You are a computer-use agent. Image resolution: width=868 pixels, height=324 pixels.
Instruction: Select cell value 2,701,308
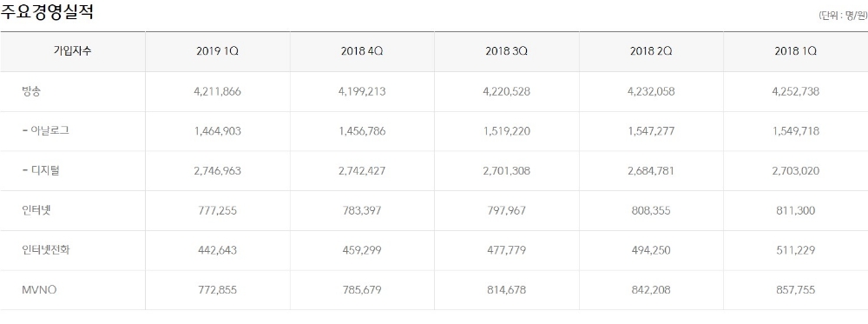point(507,170)
